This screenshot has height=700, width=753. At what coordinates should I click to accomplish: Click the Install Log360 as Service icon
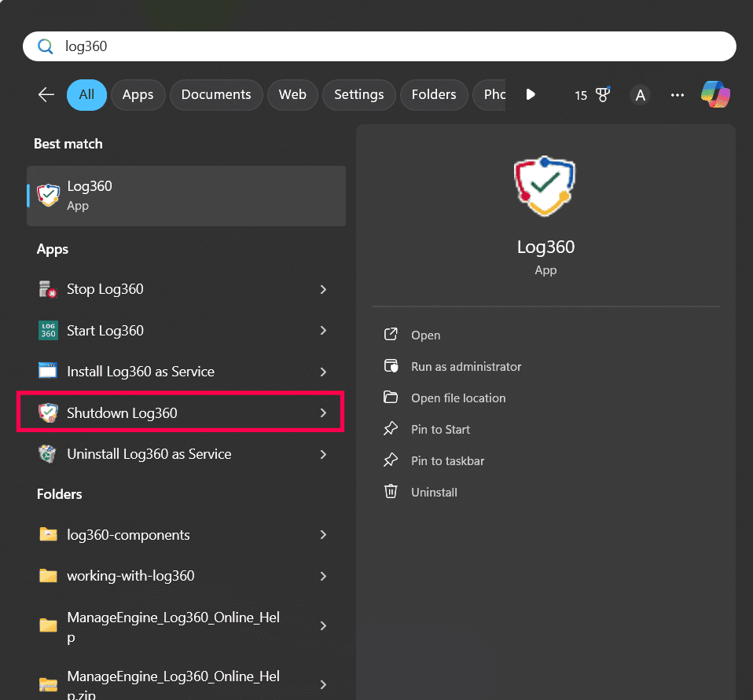pos(48,371)
